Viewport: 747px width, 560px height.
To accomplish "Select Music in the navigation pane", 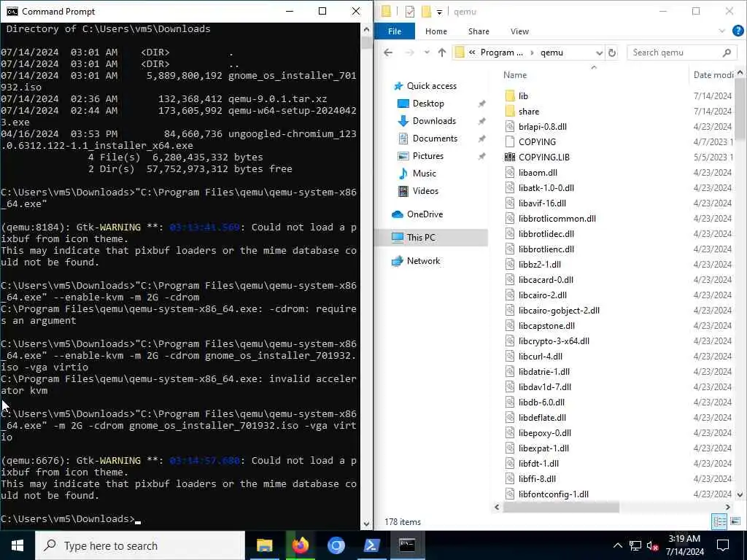I will (424, 174).
